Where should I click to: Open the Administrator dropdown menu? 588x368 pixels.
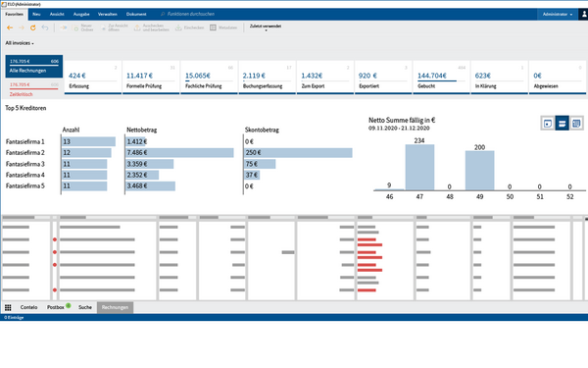pyautogui.click(x=558, y=15)
